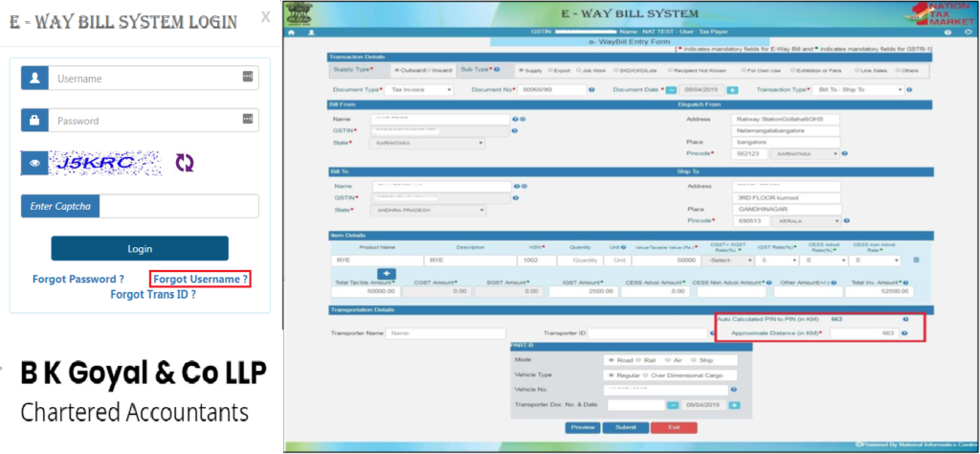Image resolution: width=980 pixels, height=454 pixels.
Task: Click the home icon in header bar
Action: coord(291,32)
